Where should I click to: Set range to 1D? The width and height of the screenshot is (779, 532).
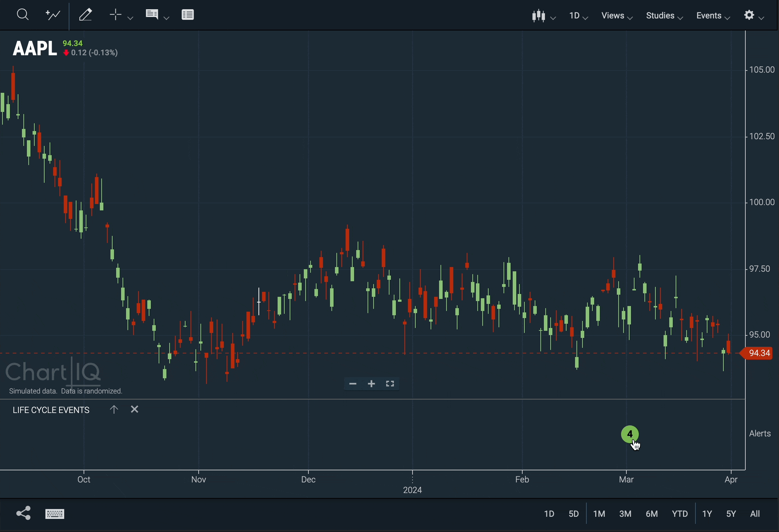549,514
